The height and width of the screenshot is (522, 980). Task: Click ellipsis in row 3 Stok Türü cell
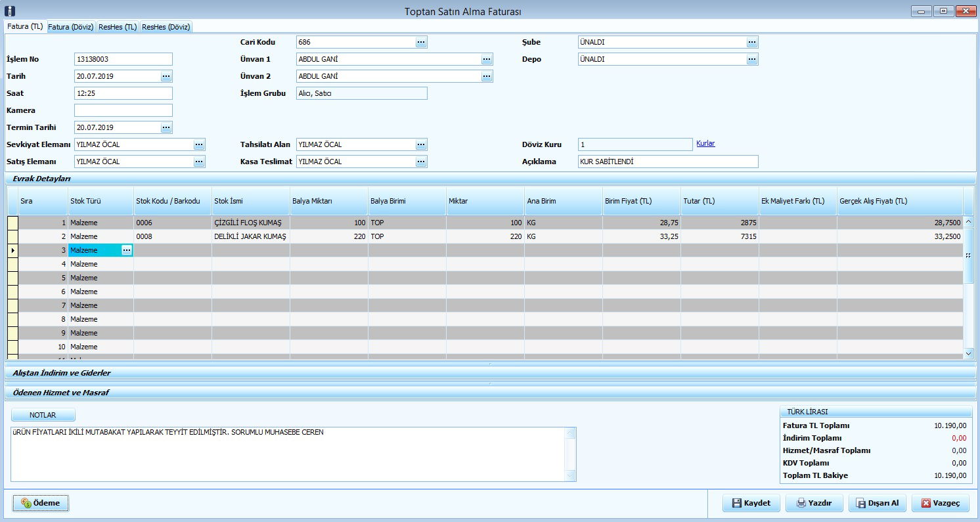[x=127, y=250]
